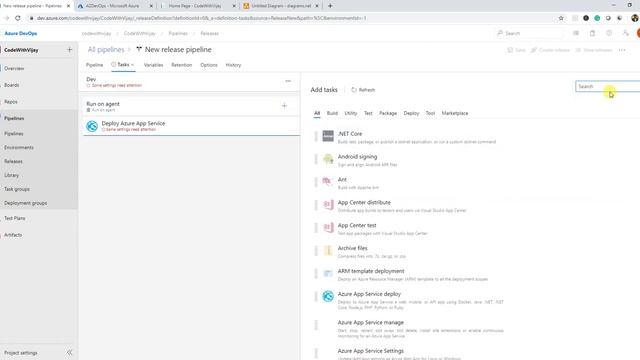The width and height of the screenshot is (640, 360).
Task: Open Releases in the sidebar
Action: point(13,161)
